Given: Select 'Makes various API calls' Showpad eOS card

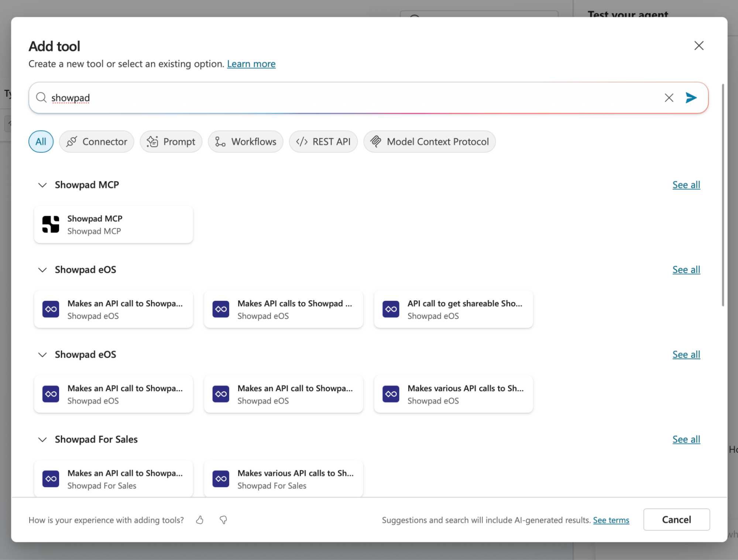Looking at the screenshot, I should coord(453,394).
